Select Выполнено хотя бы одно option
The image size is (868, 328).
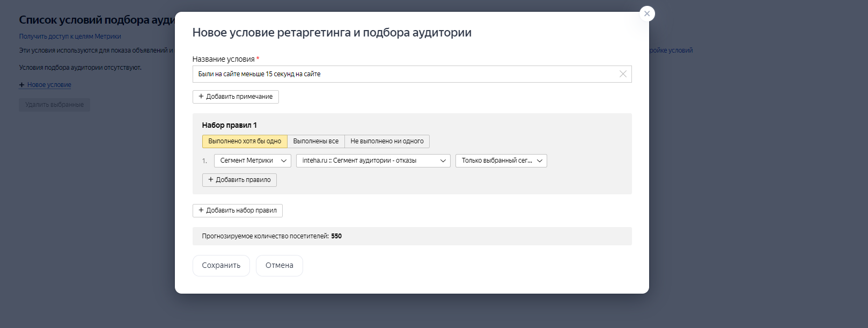tap(245, 141)
